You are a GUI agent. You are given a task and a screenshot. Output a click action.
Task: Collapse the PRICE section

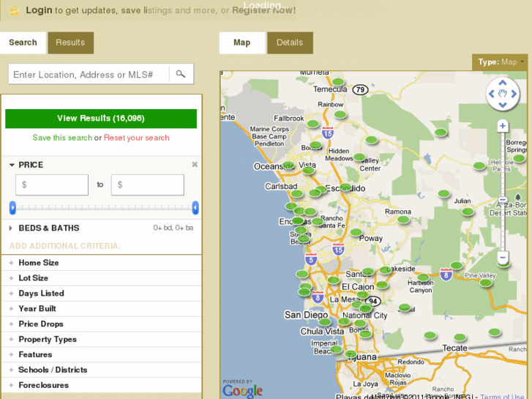click(12, 165)
